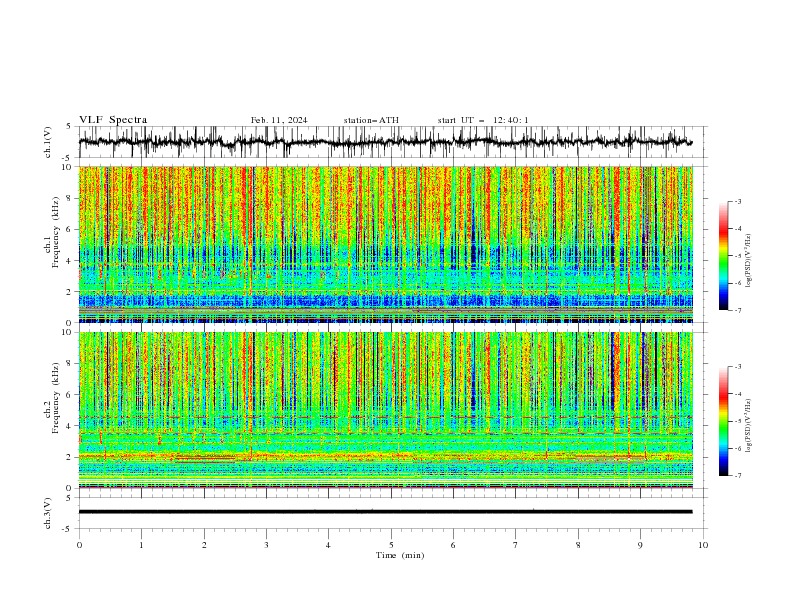Click the "-3" tick on ch.2 colorbar
The height and width of the screenshot is (612, 792).
738,367
